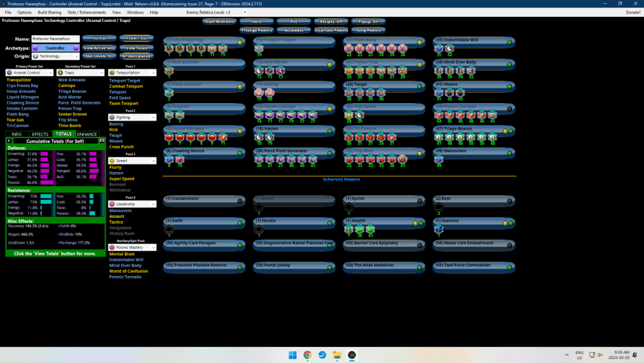The image size is (644, 363).
Task: Select first red enhancement in Liquid Nitrogen
Action: click(169, 137)
